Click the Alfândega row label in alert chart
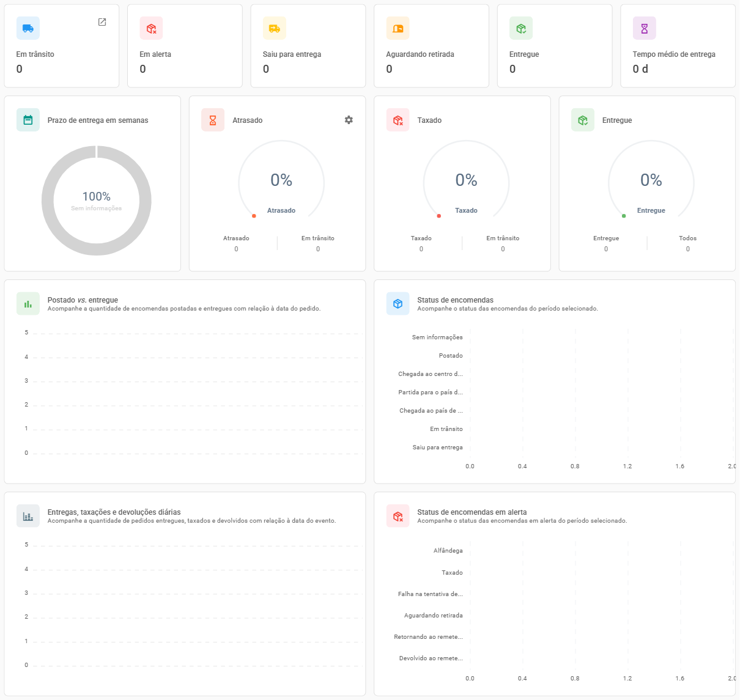This screenshot has height=700, width=740. tap(448, 551)
